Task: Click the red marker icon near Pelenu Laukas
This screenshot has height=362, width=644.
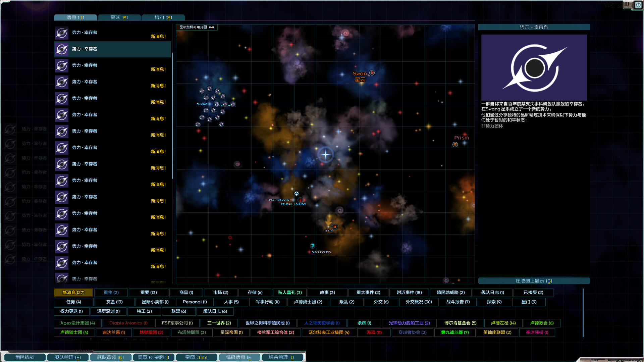Action: [300, 200]
